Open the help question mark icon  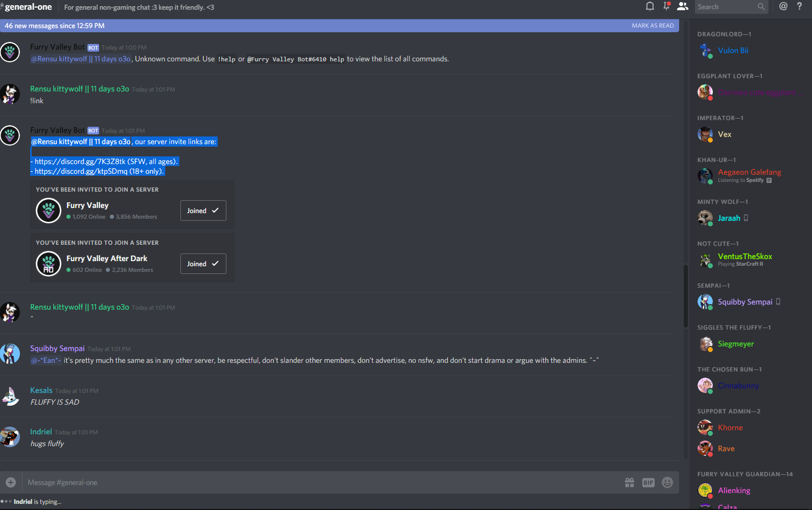pyautogui.click(x=799, y=7)
